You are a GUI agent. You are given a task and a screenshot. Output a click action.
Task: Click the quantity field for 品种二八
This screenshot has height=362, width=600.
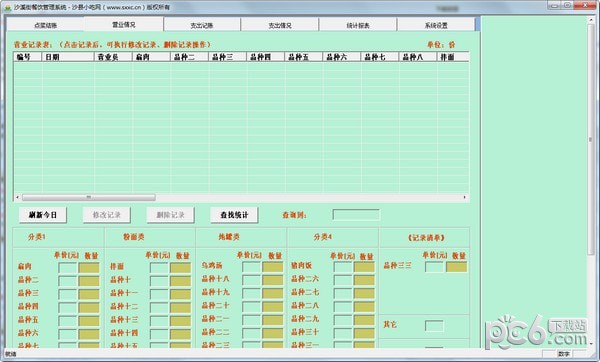pyautogui.click(x=364, y=307)
